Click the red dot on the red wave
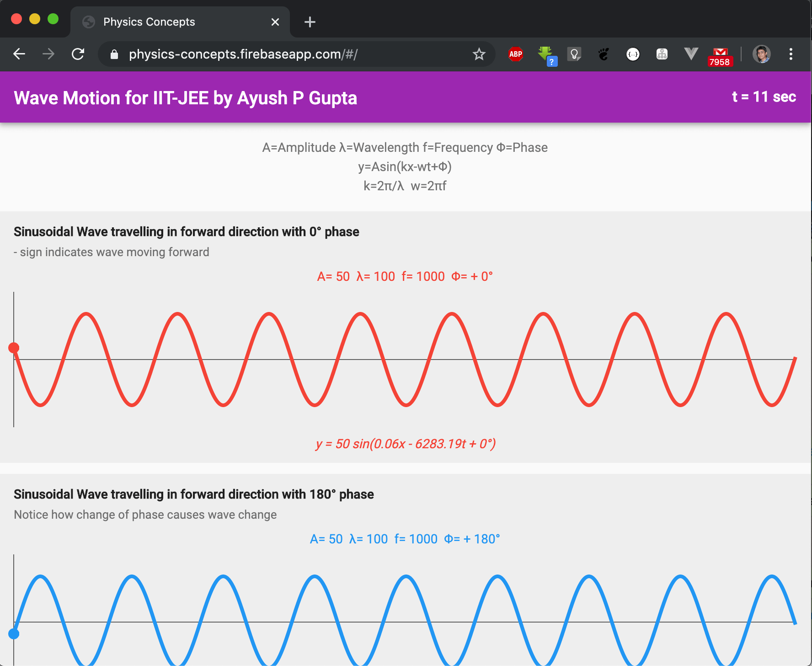The height and width of the screenshot is (666, 812). 15,348
